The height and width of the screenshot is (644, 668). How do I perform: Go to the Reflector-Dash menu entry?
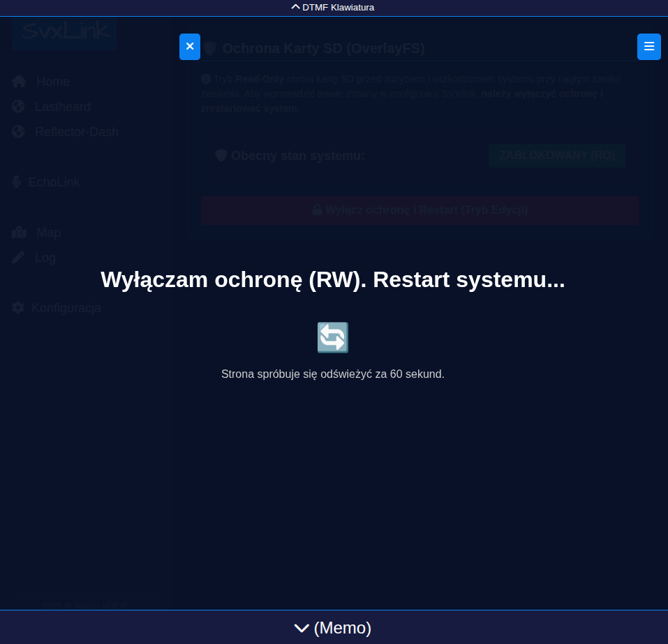tap(77, 132)
